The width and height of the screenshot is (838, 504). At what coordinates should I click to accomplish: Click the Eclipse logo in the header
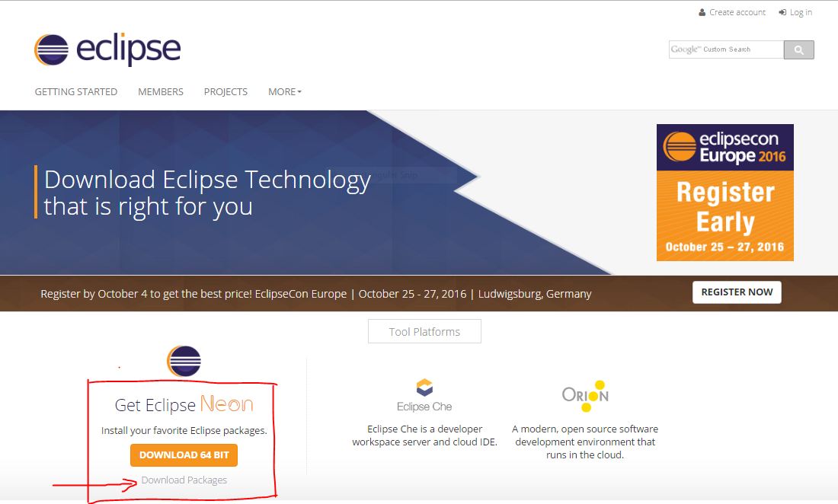pos(107,49)
